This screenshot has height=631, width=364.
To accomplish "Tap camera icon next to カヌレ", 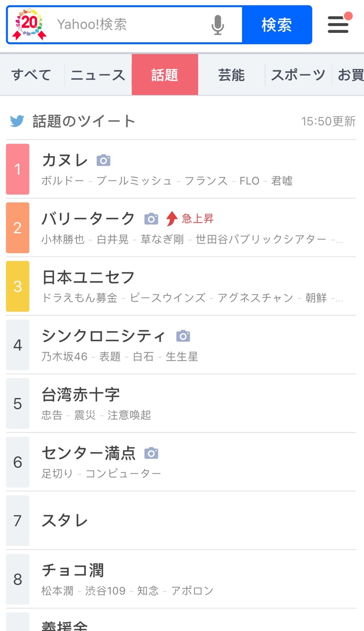I will point(103,161).
